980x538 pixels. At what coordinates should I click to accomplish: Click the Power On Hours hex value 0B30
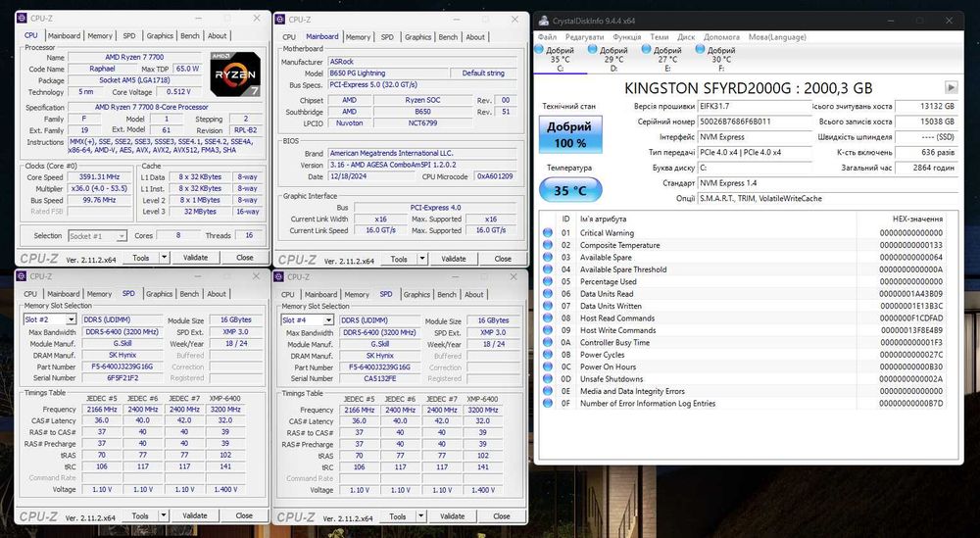point(911,367)
